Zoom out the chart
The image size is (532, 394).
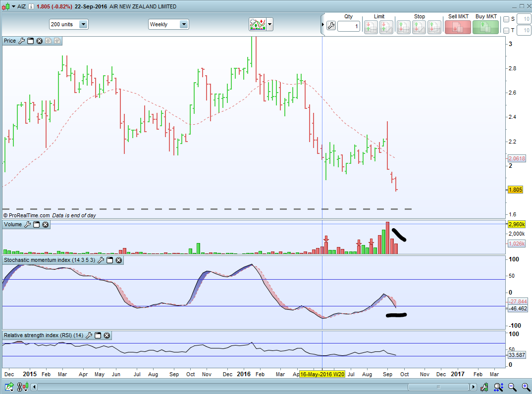(512, 387)
